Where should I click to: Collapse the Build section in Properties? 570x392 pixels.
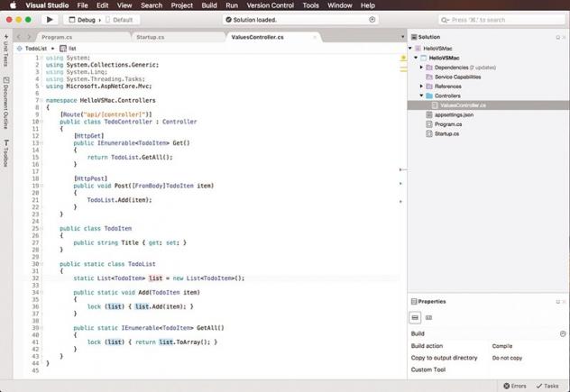click(x=563, y=333)
